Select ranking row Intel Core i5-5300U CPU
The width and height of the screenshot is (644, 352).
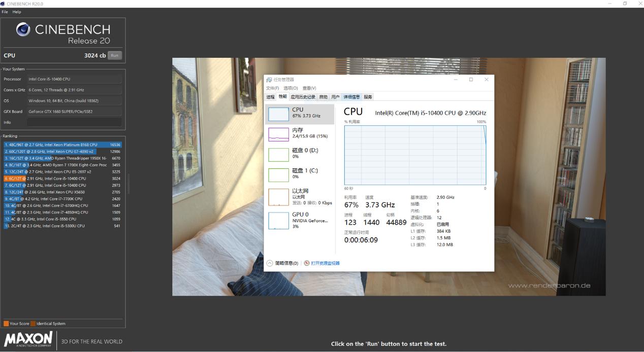[62, 226]
